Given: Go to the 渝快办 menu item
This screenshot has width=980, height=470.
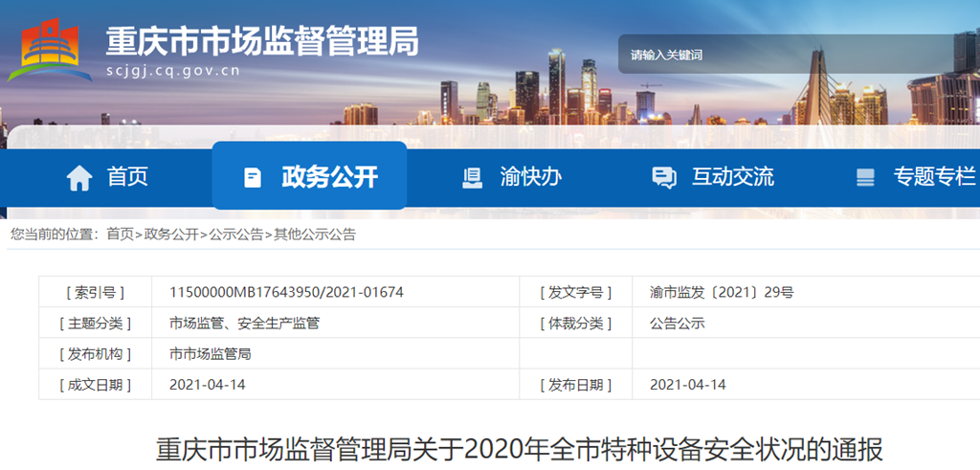Looking at the screenshot, I should [x=530, y=177].
